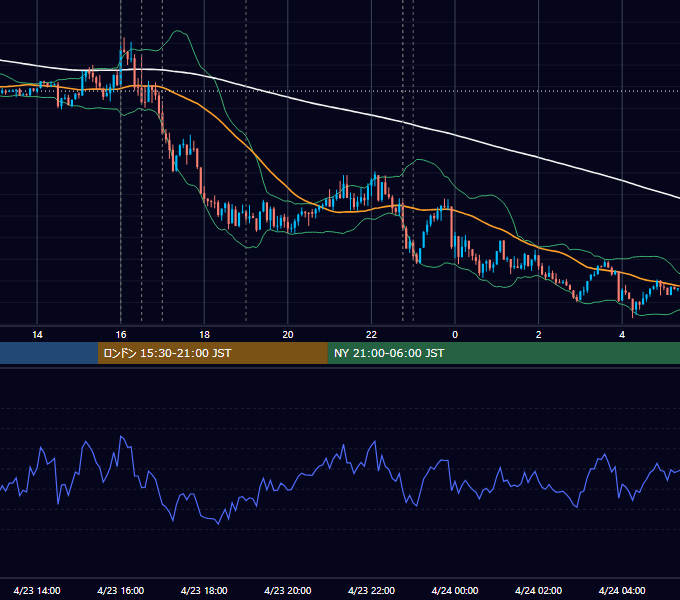680x600 pixels.
Task: Click hour label 20 on price chart axis
Action: pos(288,335)
